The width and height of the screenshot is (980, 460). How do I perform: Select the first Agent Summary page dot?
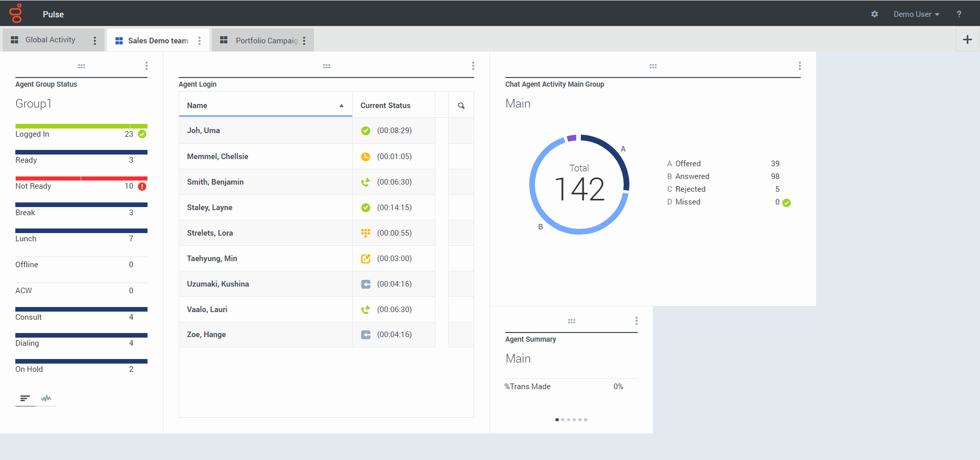pos(557,420)
